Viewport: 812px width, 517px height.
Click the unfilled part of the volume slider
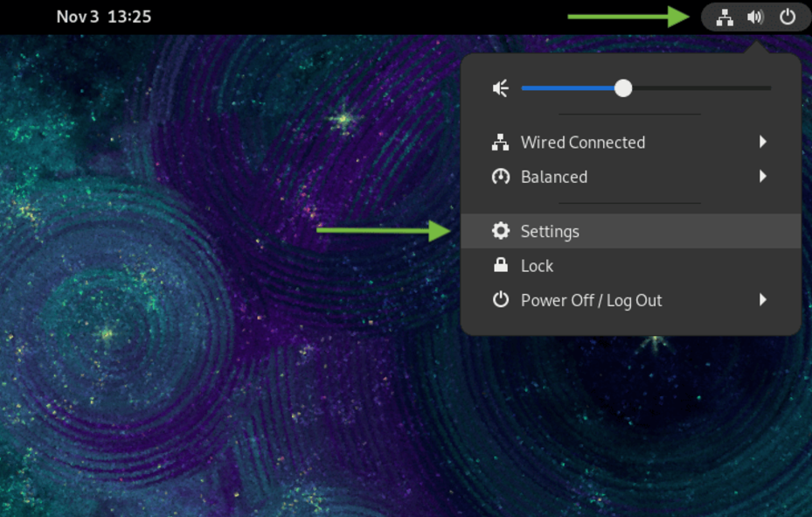coord(702,88)
